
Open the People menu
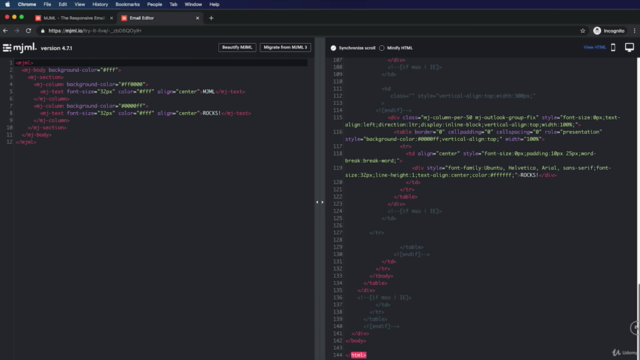pyautogui.click(x=154, y=4)
